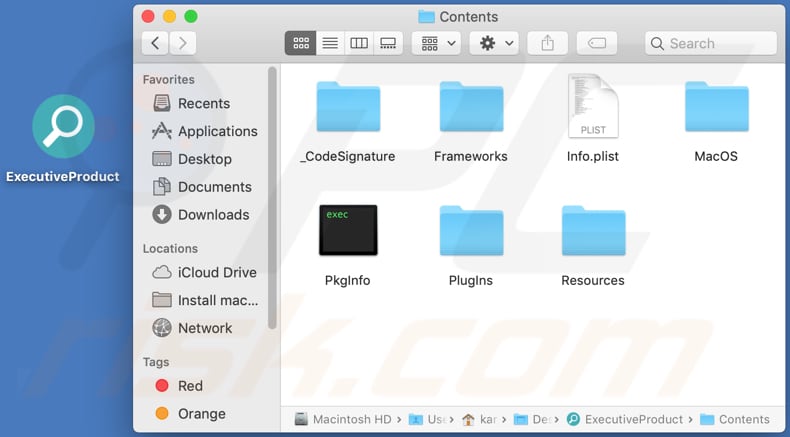Open the PlugIns folder
The width and height of the screenshot is (790, 437).
[471, 232]
